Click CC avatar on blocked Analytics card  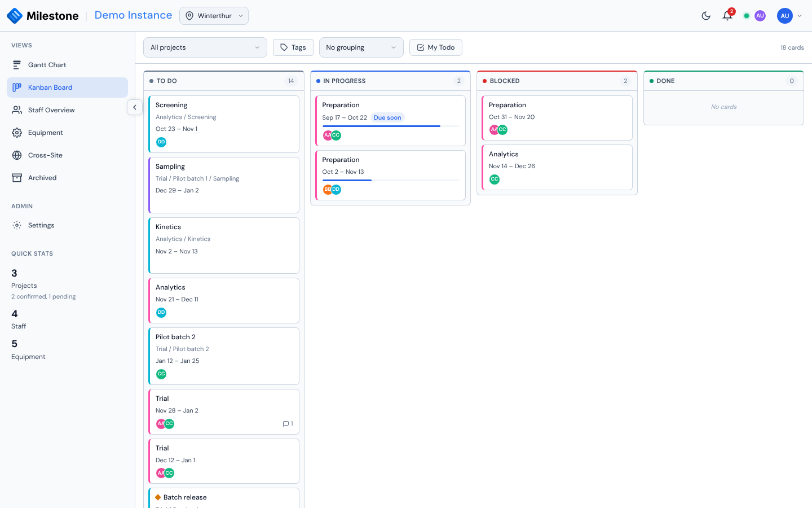point(495,179)
